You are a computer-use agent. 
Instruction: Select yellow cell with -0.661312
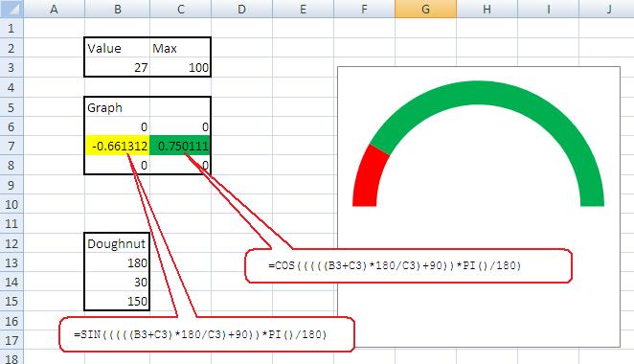pyautogui.click(x=117, y=146)
